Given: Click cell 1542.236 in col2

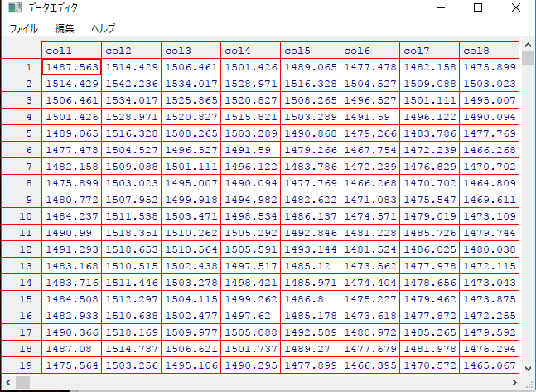Looking at the screenshot, I should click(131, 84).
